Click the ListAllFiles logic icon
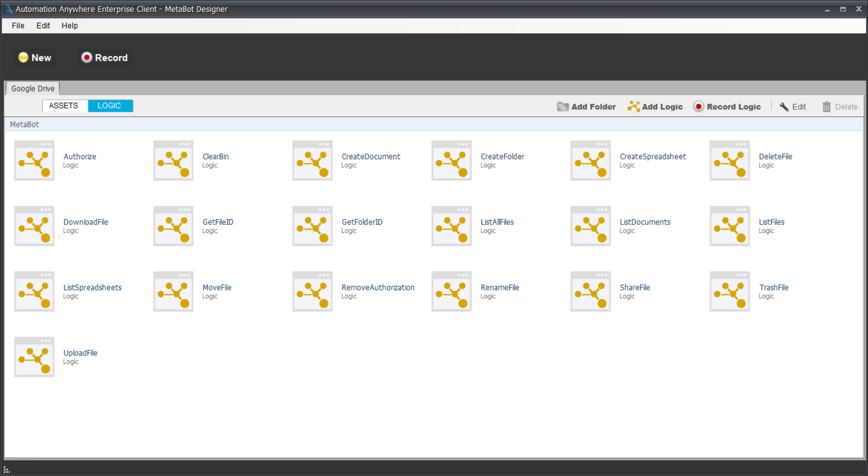This screenshot has height=476, width=868. pyautogui.click(x=452, y=226)
